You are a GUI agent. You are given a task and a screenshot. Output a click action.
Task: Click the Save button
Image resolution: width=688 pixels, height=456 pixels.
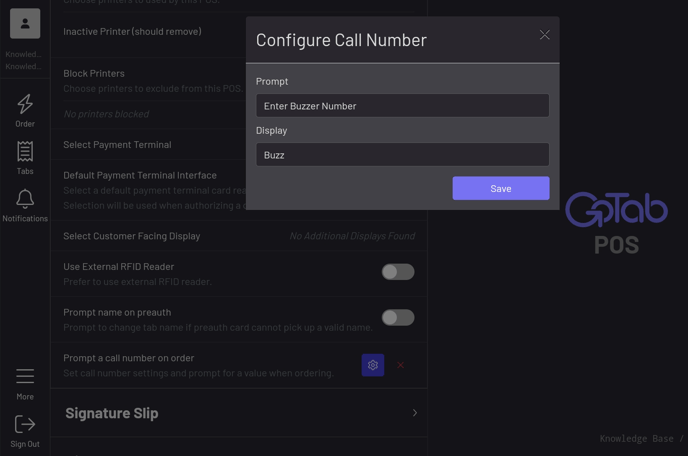(500, 188)
